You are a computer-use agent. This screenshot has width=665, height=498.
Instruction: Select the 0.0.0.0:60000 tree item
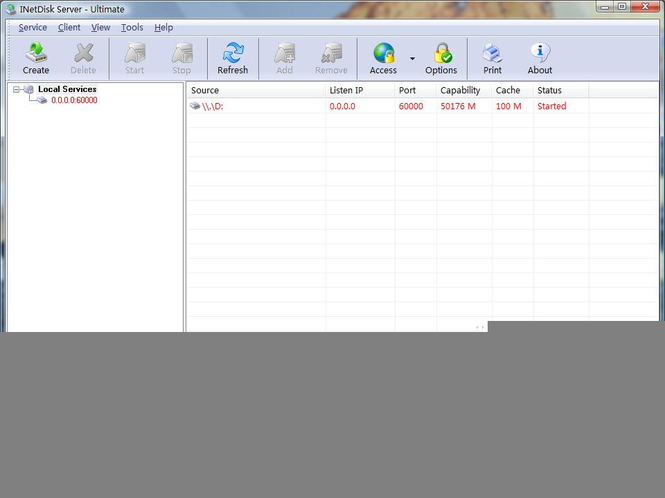click(74, 100)
